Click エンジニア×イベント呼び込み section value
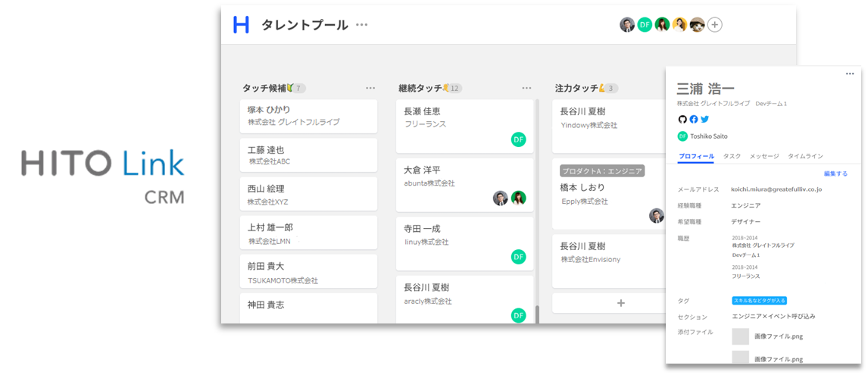Viewport: 868px width, 375px height. click(x=773, y=317)
